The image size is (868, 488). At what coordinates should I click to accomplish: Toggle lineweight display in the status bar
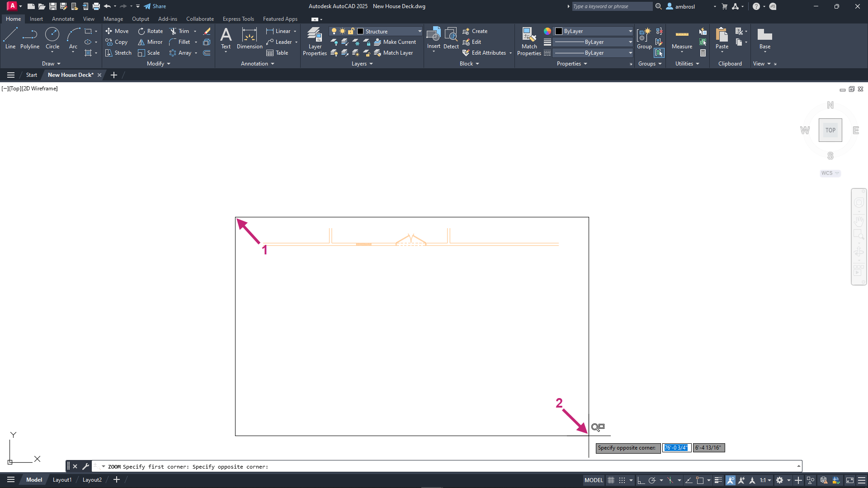718,480
